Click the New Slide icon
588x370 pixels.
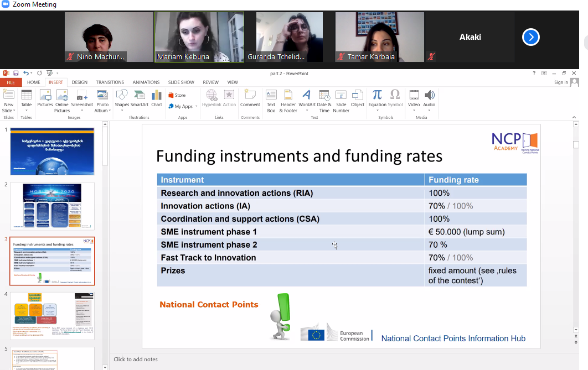(8, 96)
